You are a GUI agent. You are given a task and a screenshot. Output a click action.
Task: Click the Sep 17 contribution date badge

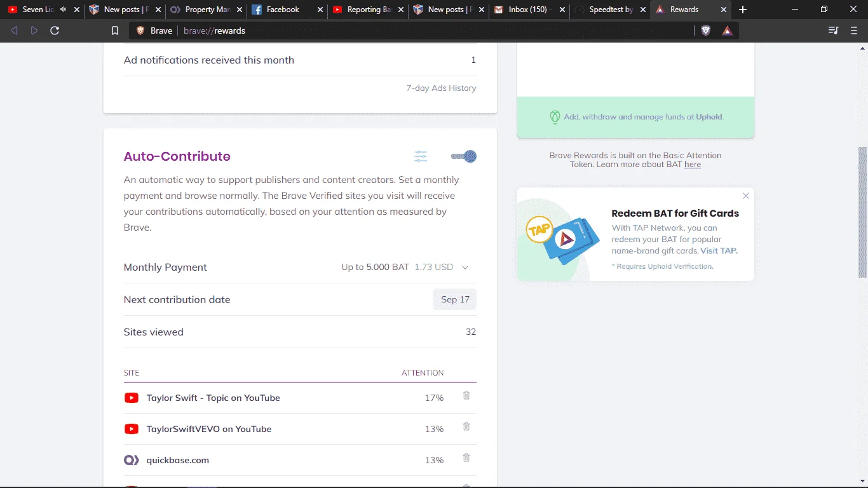(x=454, y=299)
